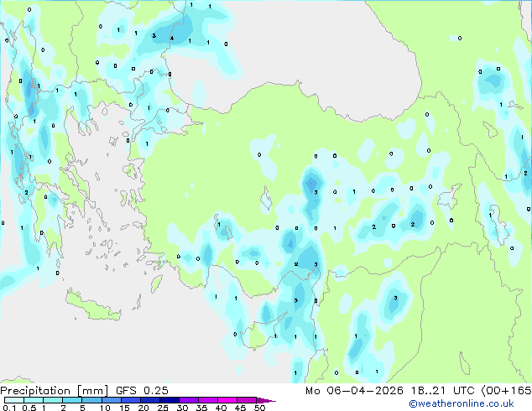Click the "10" legend scale label
The image size is (532, 411).
[105, 408]
